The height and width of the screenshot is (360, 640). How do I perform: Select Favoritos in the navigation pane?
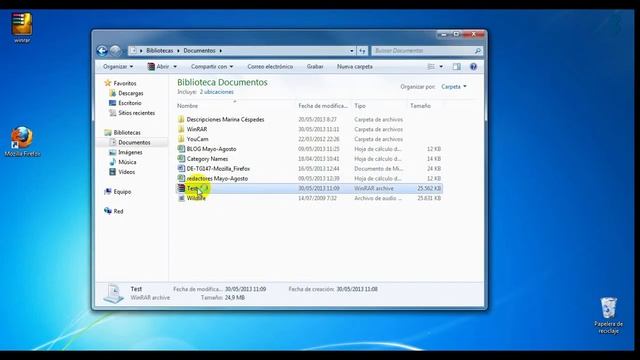pyautogui.click(x=125, y=83)
